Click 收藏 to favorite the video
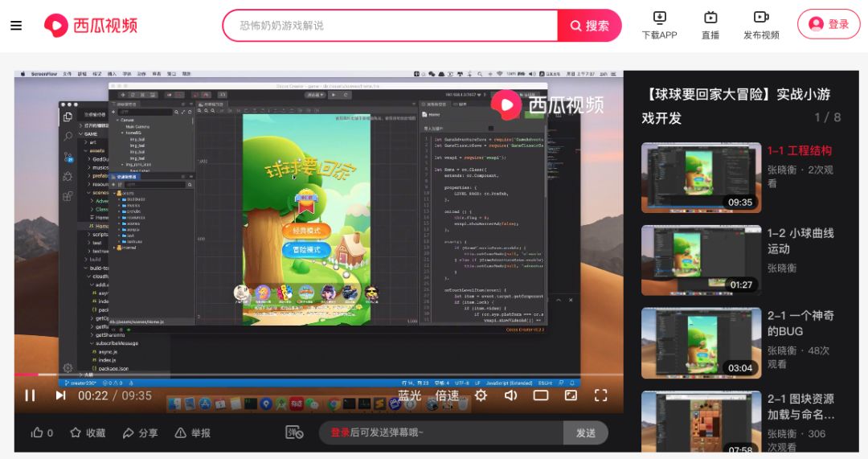Viewport: 868px width, 459px height. (x=88, y=433)
